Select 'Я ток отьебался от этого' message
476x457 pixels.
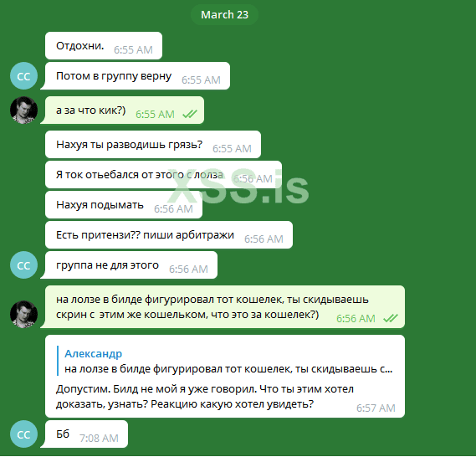pos(163,175)
